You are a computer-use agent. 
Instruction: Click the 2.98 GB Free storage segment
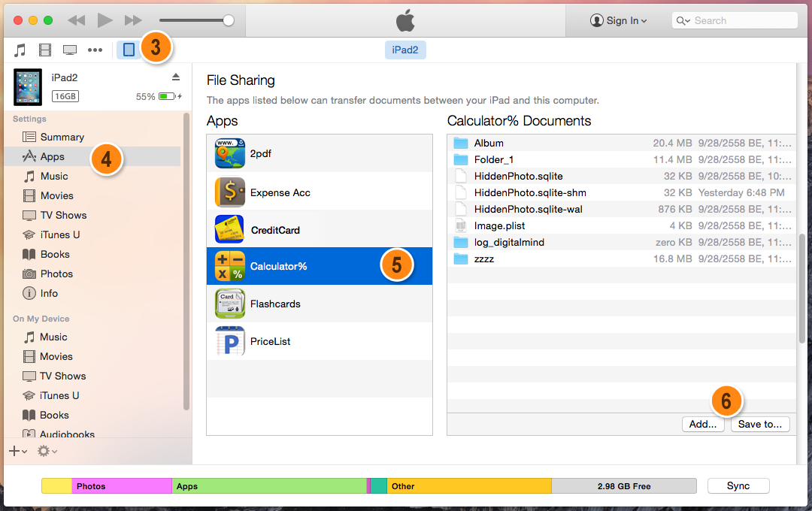(624, 486)
